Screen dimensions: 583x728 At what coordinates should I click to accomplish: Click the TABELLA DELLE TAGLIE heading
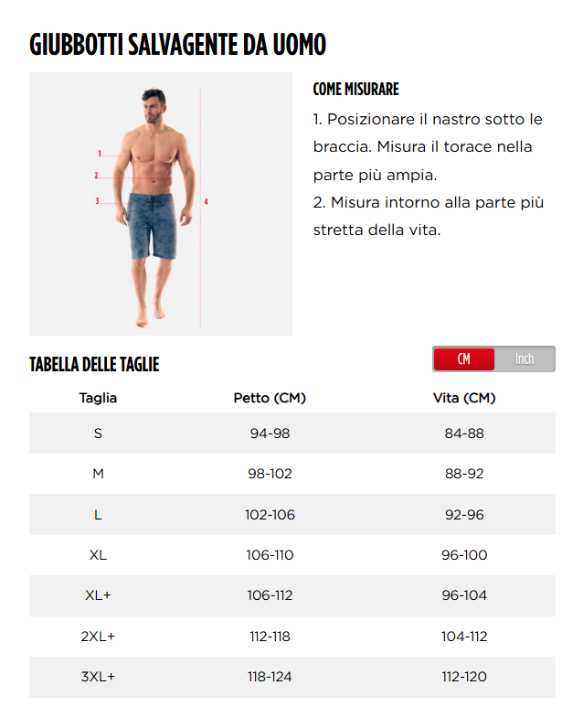(94, 365)
